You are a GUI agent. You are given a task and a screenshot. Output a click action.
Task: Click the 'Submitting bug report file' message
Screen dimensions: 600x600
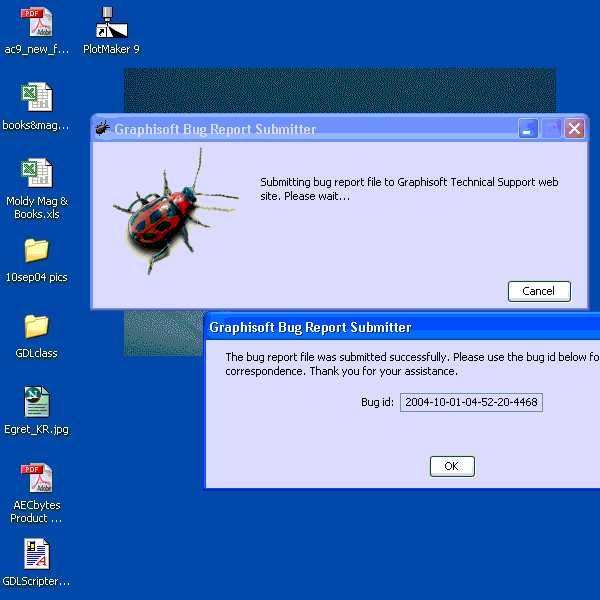(x=409, y=189)
